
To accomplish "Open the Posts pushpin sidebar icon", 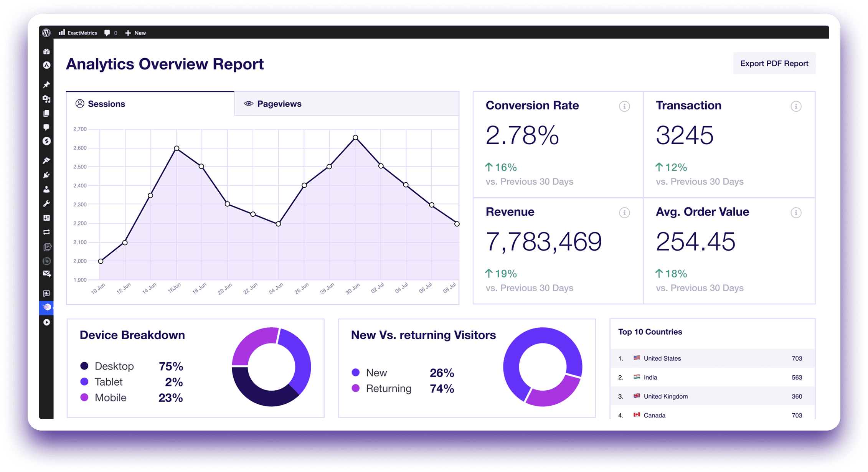I will pyautogui.click(x=46, y=84).
